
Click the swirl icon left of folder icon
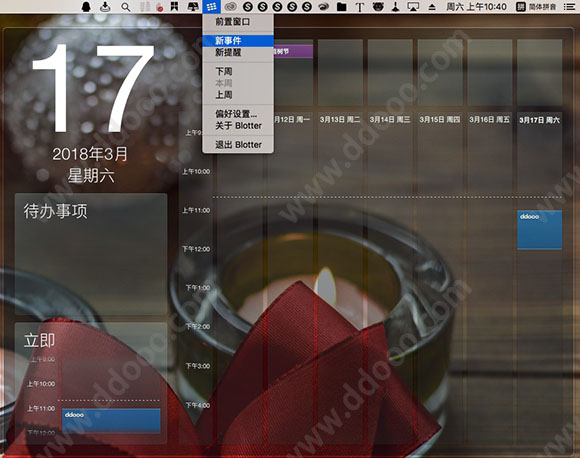tap(324, 7)
